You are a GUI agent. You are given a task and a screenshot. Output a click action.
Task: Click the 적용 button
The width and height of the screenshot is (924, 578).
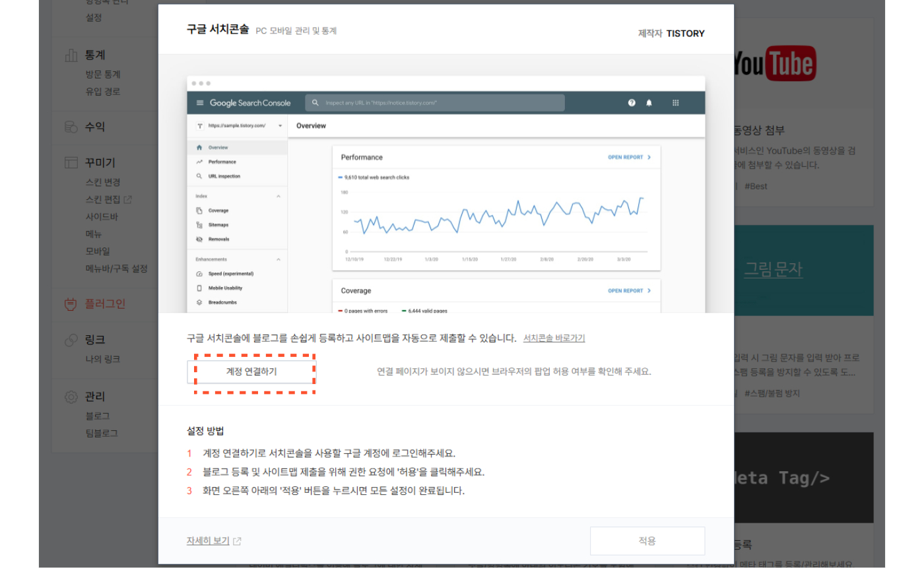tap(647, 541)
